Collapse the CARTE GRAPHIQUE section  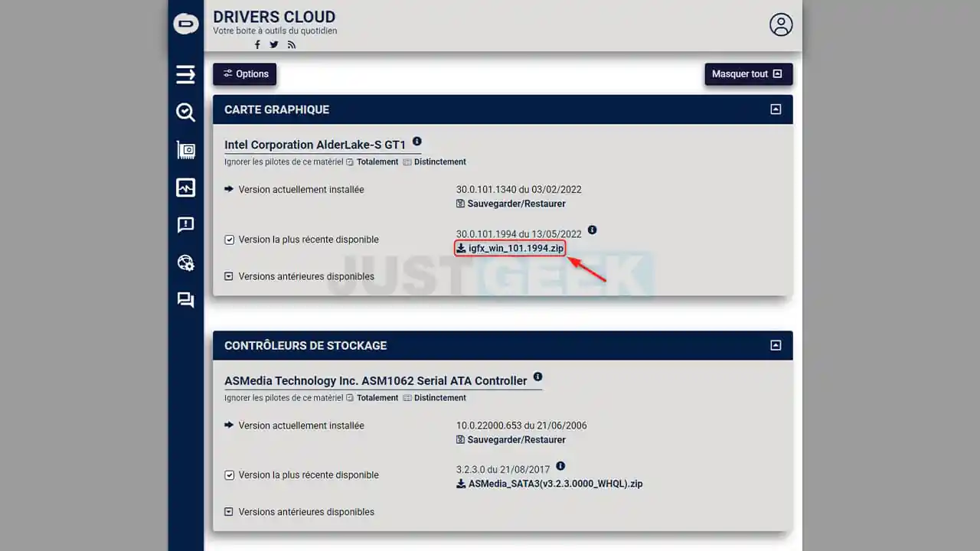click(776, 109)
